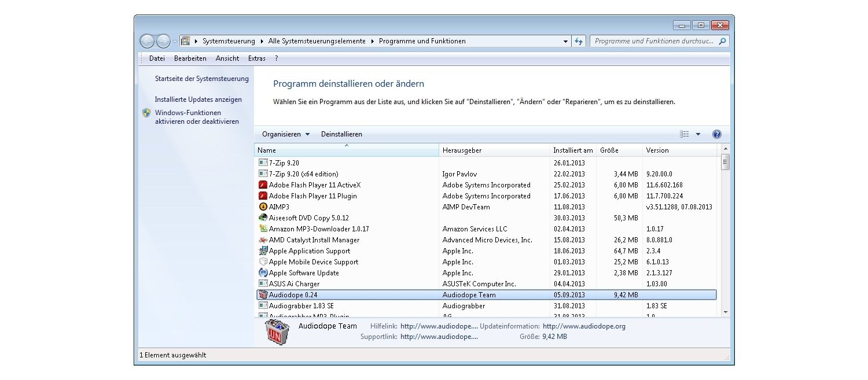This screenshot has width=868, height=380.
Task: Open the Datei menu
Action: (157, 58)
